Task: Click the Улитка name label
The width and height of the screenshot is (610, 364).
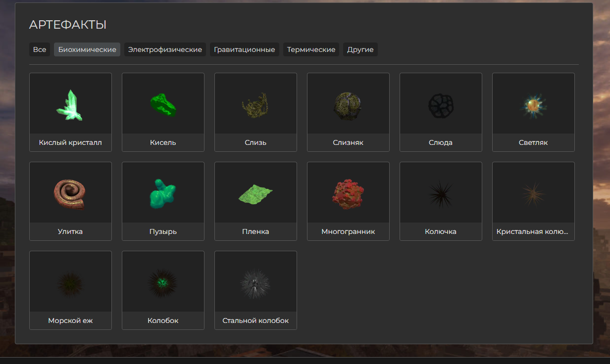Action: pyautogui.click(x=70, y=231)
